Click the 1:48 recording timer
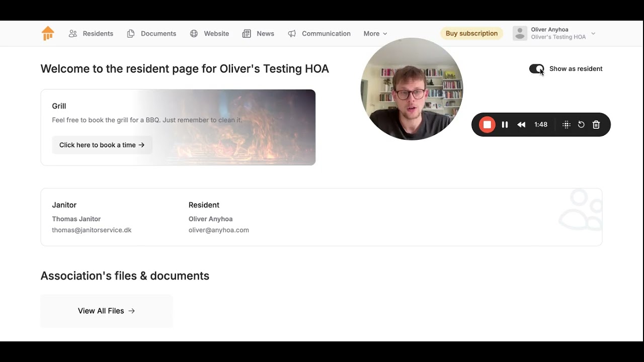Screen dimensions: 644x362 tap(541, 125)
